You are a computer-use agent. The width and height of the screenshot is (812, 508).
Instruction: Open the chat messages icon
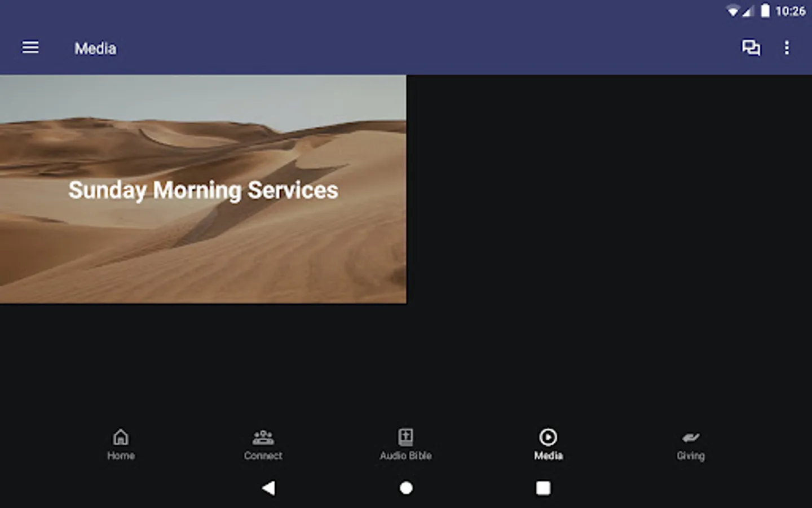(x=751, y=47)
